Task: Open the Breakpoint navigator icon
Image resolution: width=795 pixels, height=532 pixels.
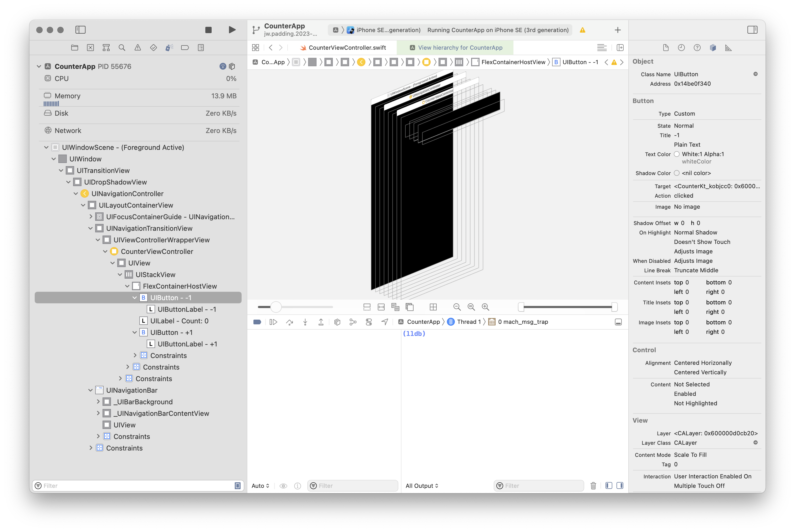Action: click(x=185, y=48)
